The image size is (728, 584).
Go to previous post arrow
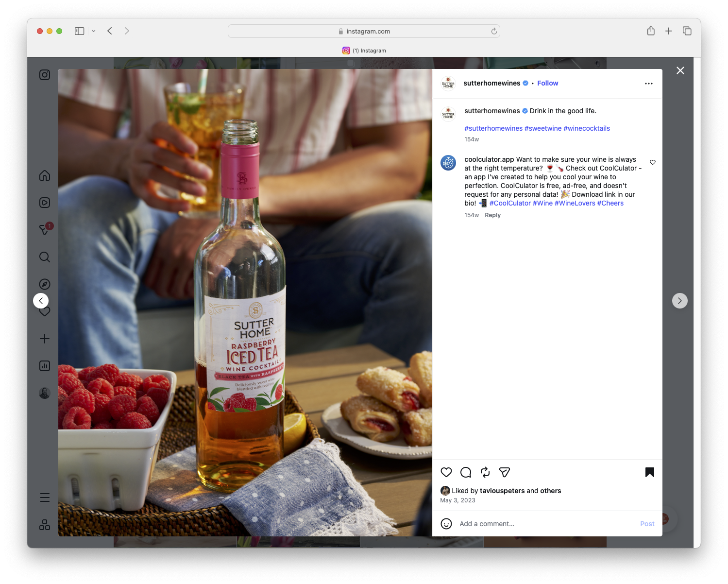pos(41,301)
